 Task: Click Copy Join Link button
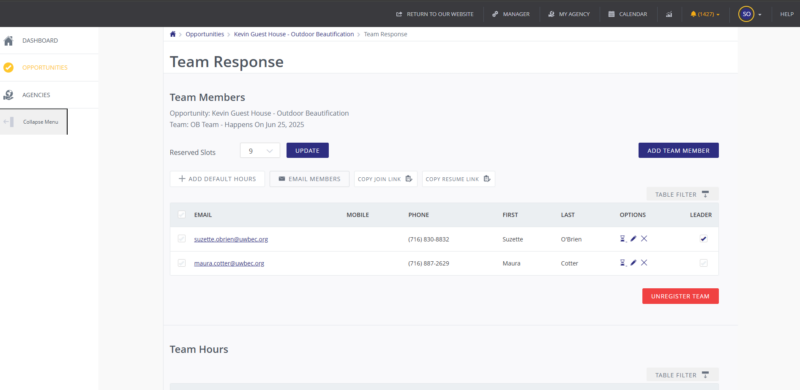coord(386,179)
